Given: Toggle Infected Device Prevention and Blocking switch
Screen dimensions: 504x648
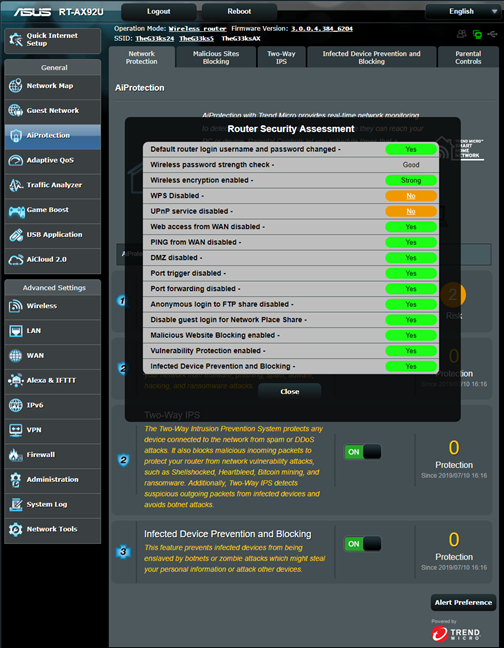Looking at the screenshot, I should click(x=363, y=544).
